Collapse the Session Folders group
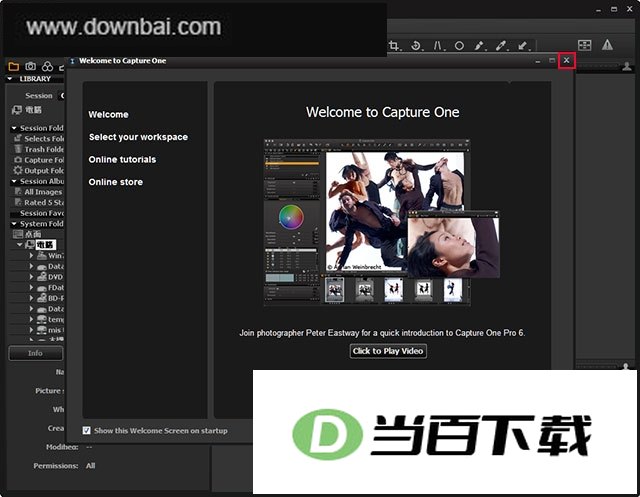 [14, 128]
